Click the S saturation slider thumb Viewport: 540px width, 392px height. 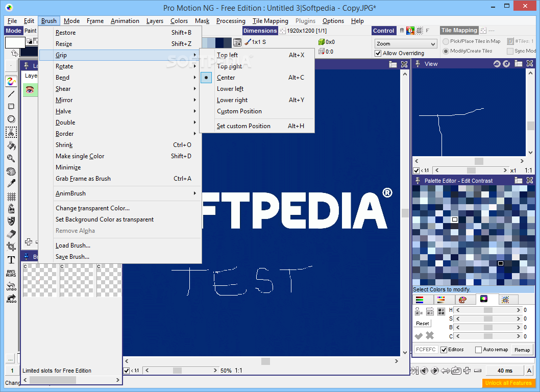487,318
